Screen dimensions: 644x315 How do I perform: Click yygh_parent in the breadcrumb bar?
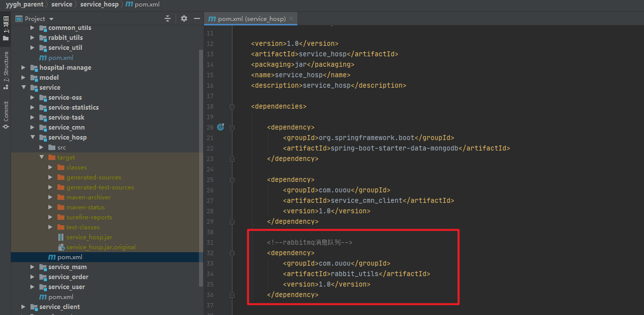tap(24, 4)
